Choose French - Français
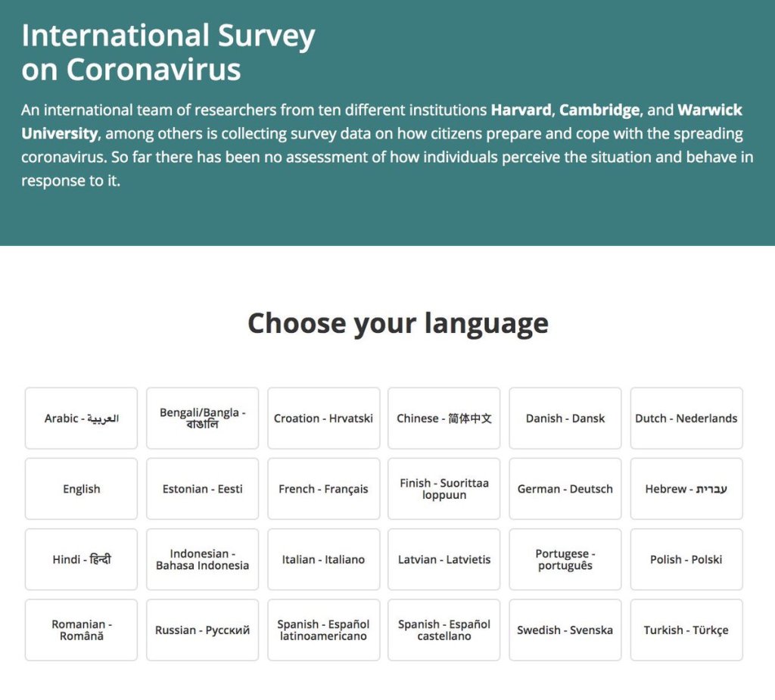This screenshot has width=775, height=700. pyautogui.click(x=323, y=489)
